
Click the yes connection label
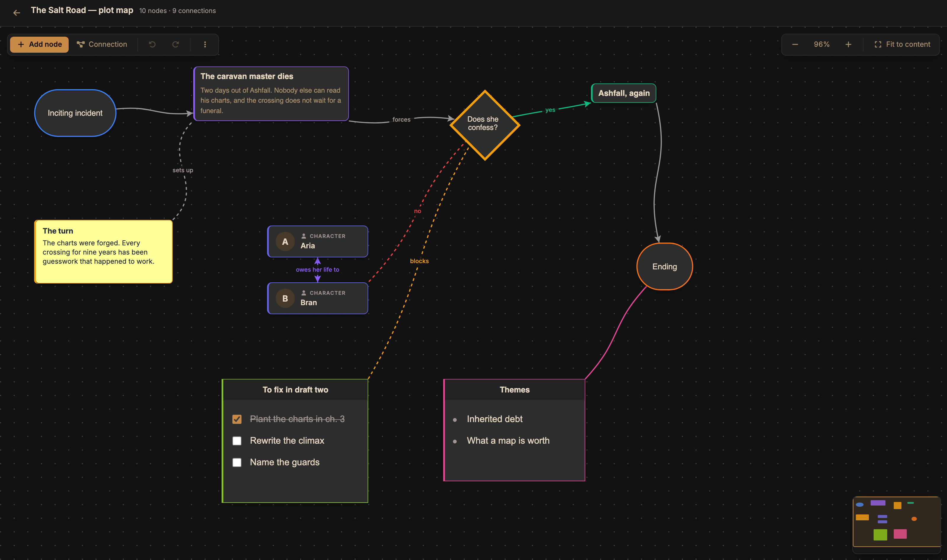(x=550, y=110)
